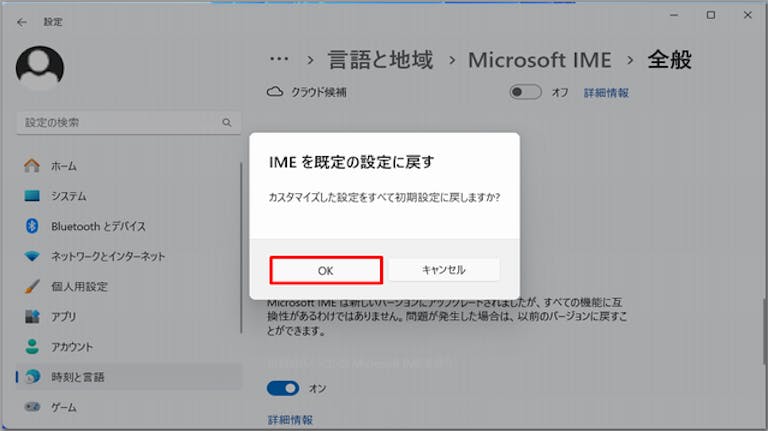
Task: Click the 時刻と言語 globe icon
Action: click(x=33, y=376)
